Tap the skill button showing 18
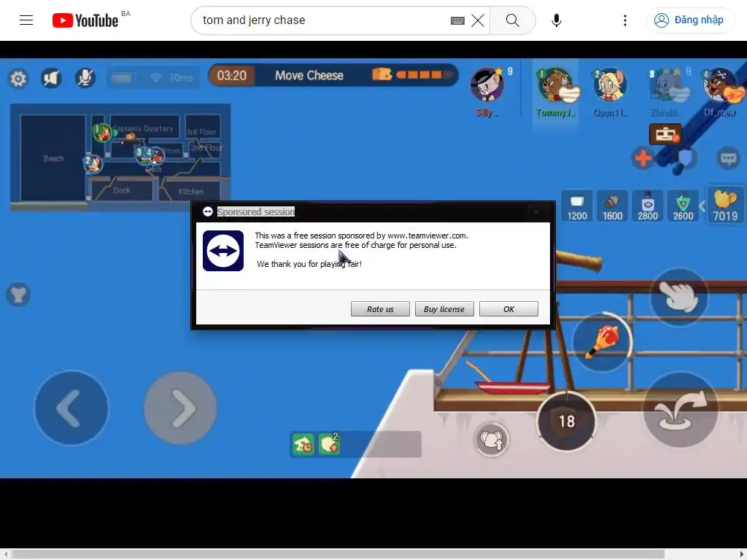Screen dimensions: 747x560 pyautogui.click(x=566, y=421)
